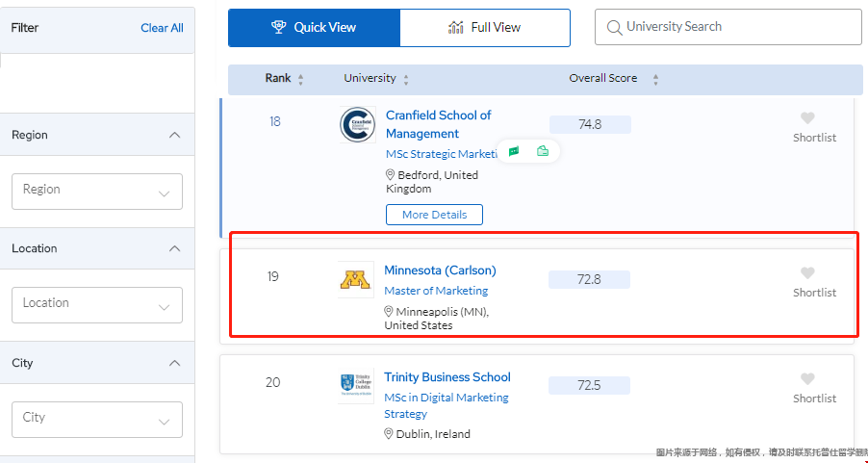Open the Trinity Business School link
Screen dimensions: 868x463
(x=447, y=377)
